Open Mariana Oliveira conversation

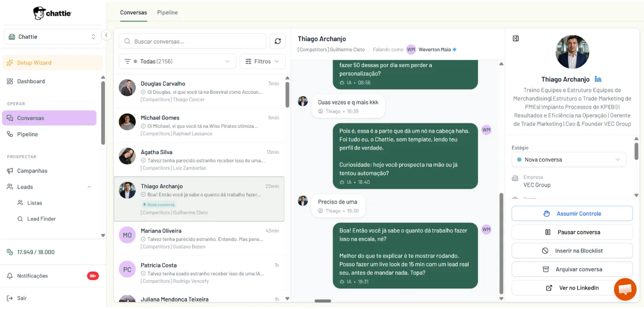click(199, 238)
